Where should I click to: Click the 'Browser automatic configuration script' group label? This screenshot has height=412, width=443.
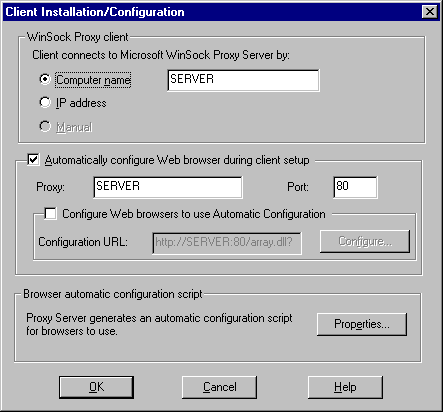click(x=113, y=294)
